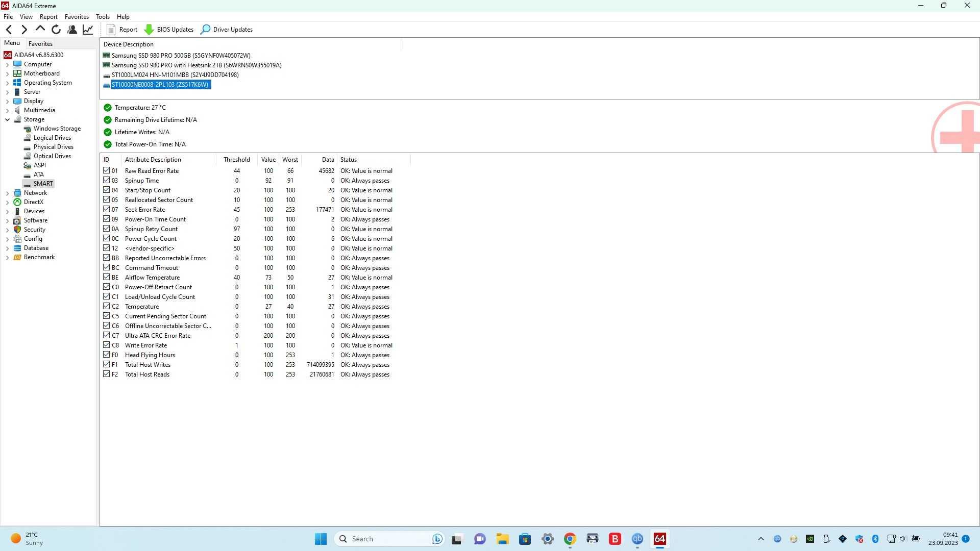Screen dimensions: 980x551
Task: Expand the Display tree node
Action: pos(7,101)
